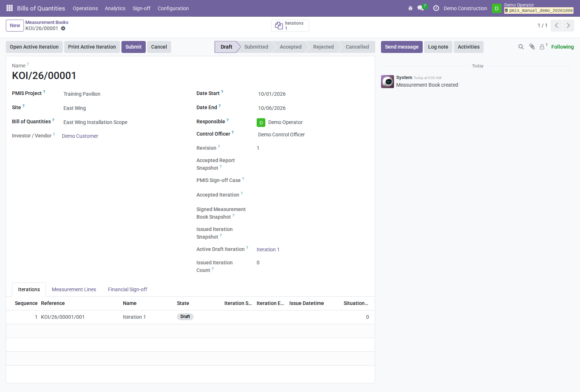Open the Sign-off menu

pyautogui.click(x=141, y=8)
